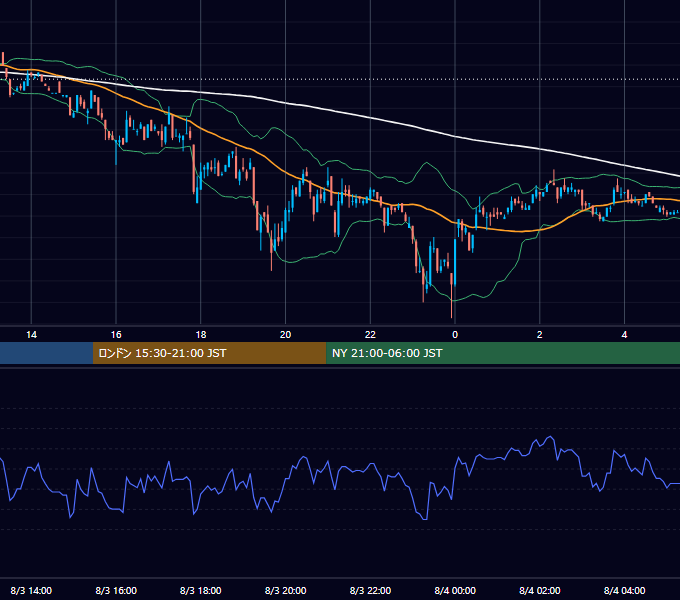Screen dimensions: 680x600
Task: Click the 8/3 20:00 time label
Action: coord(285,590)
